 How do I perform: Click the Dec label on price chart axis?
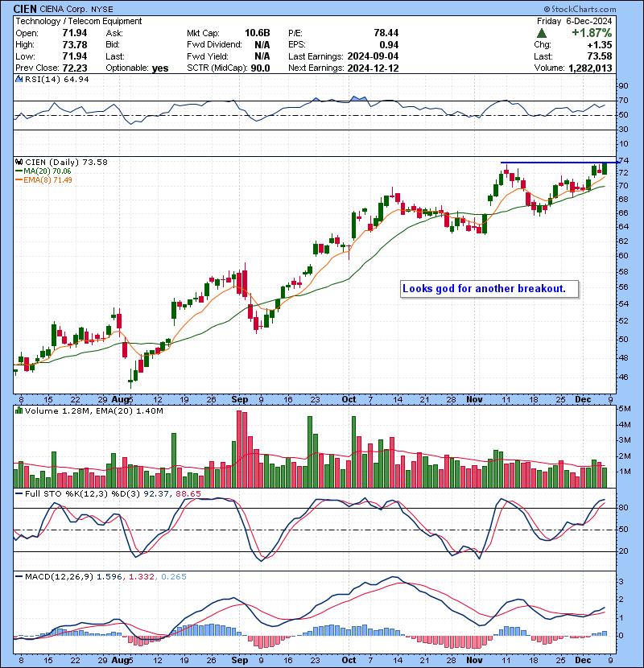583,400
